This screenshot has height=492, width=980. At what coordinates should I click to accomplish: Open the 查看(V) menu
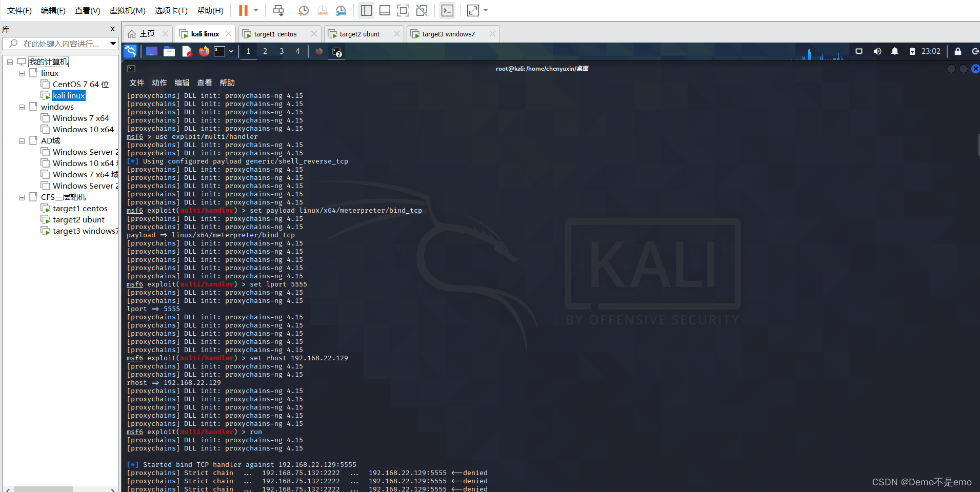[x=88, y=10]
